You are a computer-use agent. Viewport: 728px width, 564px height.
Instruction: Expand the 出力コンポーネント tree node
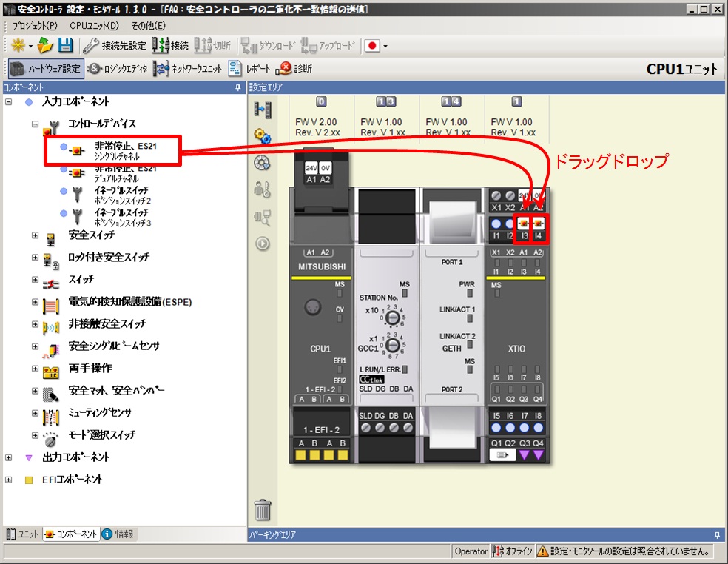[9, 457]
